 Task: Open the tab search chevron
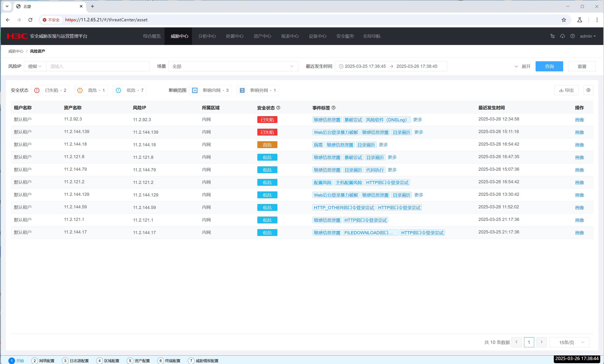point(7,6)
